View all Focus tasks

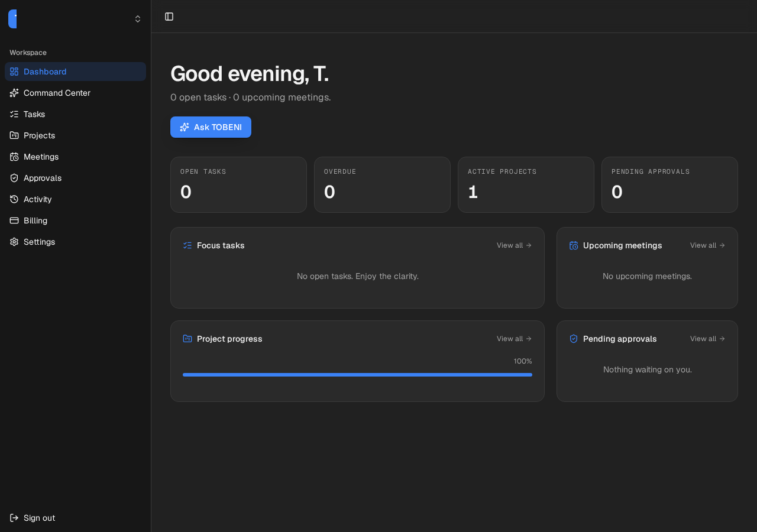click(514, 245)
